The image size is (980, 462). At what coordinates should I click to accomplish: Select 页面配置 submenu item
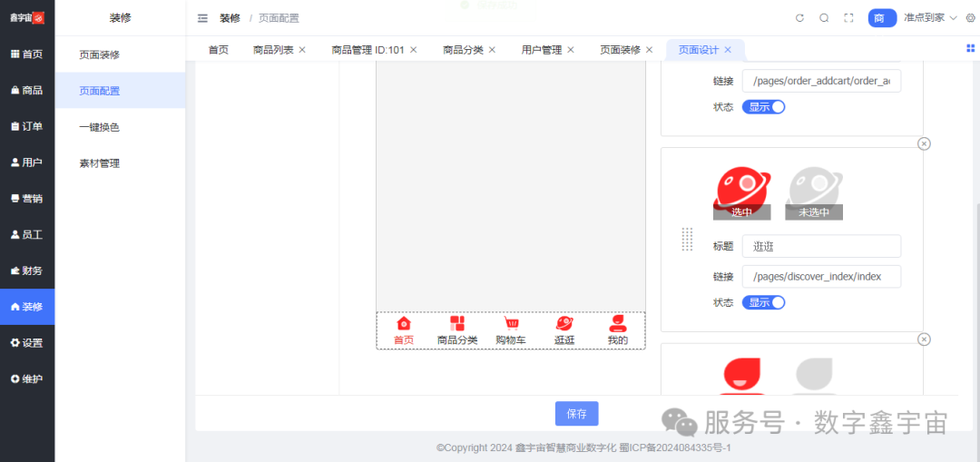pyautogui.click(x=120, y=91)
